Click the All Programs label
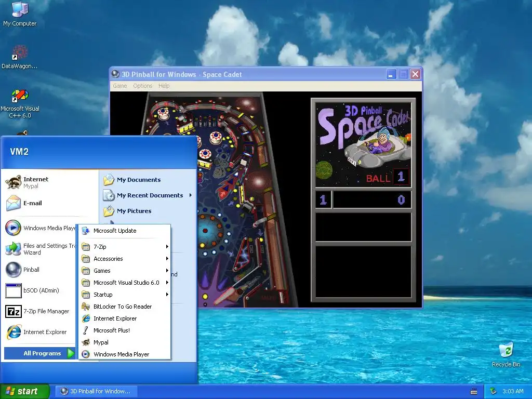Viewport: 532px width, 399px height. tap(42, 353)
